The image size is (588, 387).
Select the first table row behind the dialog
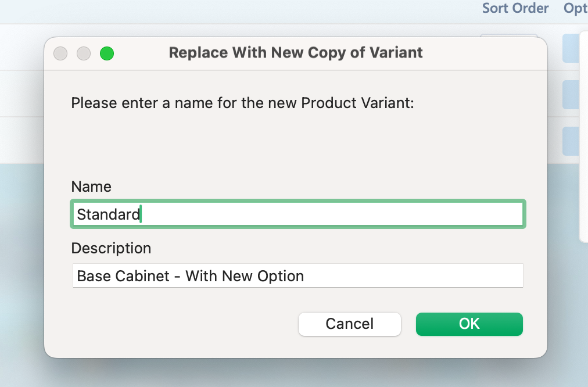click(23, 48)
